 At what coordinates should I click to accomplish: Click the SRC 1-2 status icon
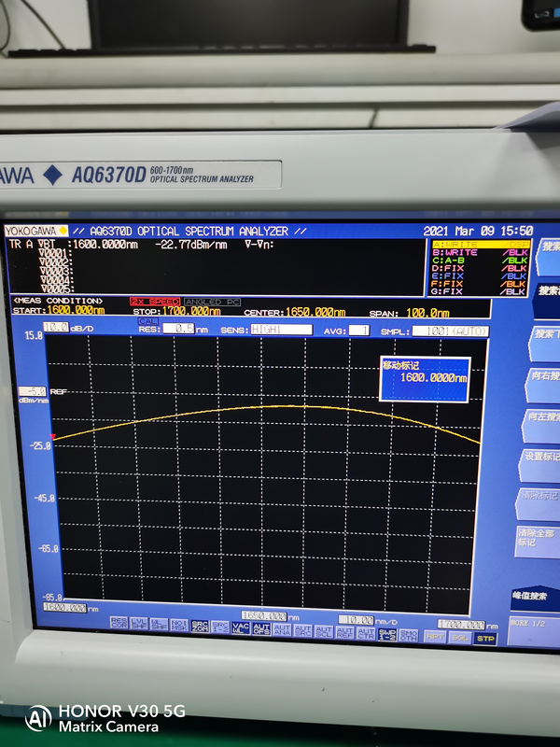(x=220, y=627)
